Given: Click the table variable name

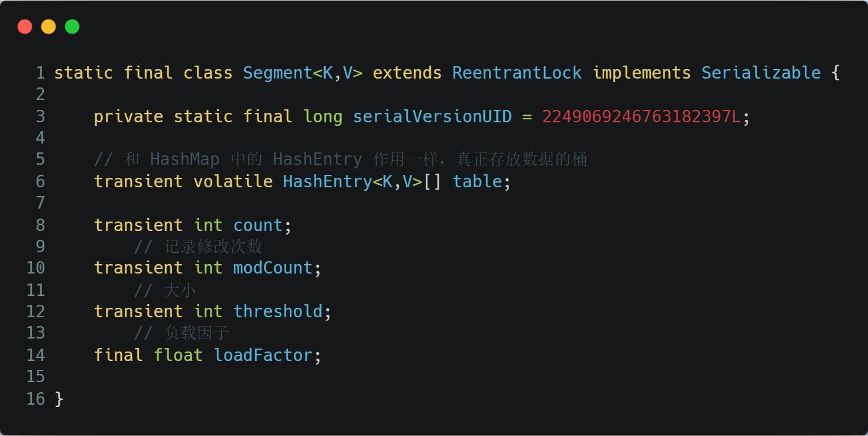Looking at the screenshot, I should point(477,181).
